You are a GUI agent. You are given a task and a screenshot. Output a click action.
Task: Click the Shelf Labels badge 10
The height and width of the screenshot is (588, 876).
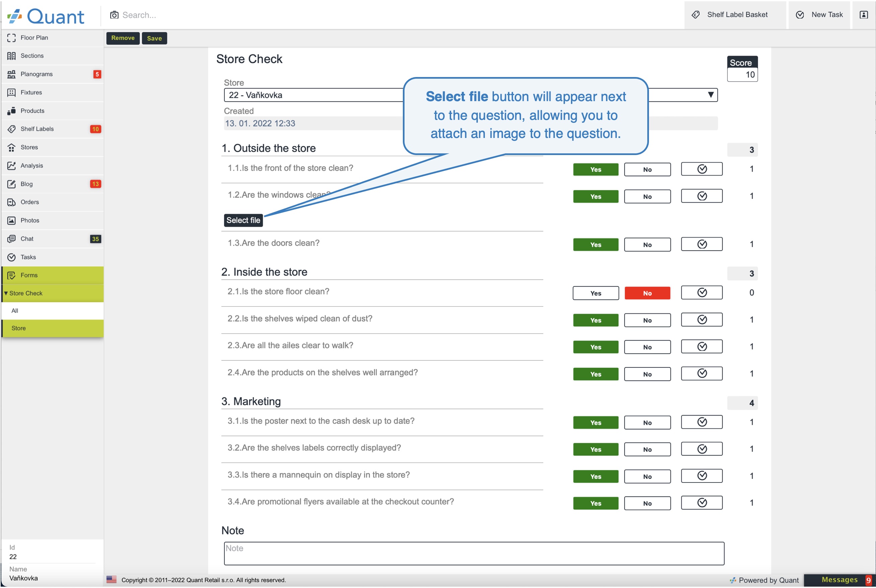[96, 129]
